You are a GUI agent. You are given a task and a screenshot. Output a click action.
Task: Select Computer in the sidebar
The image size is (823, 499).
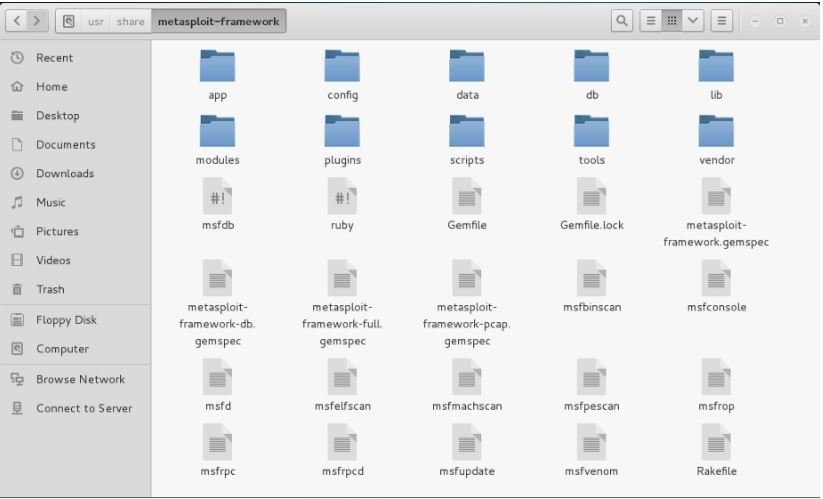[x=76, y=348]
